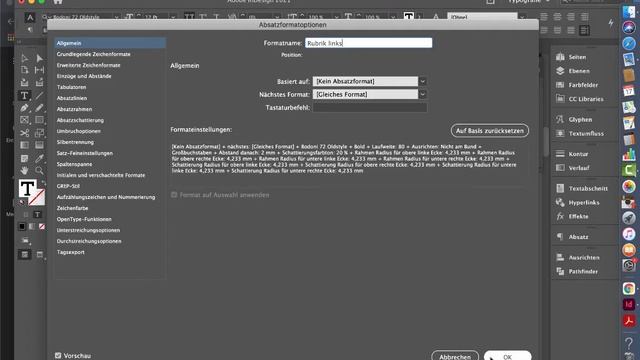Select the Gap tool
The image size is (640, 360).
pyautogui.click(x=39, y=70)
